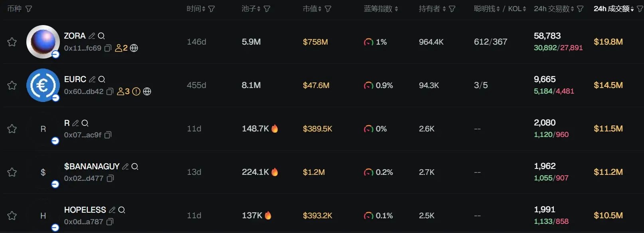Toggle favorite star for HOPELESS token
The image size is (644, 233).
tap(12, 215)
